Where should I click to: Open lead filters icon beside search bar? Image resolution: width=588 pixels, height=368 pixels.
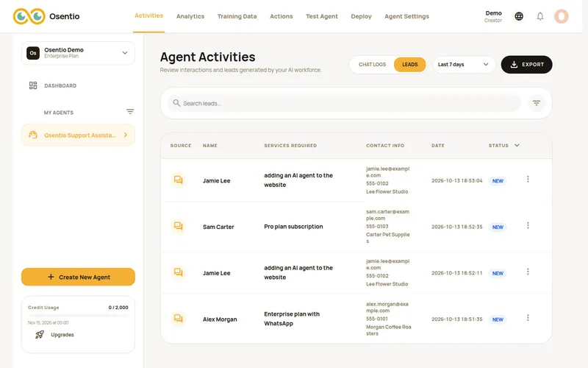coord(537,103)
